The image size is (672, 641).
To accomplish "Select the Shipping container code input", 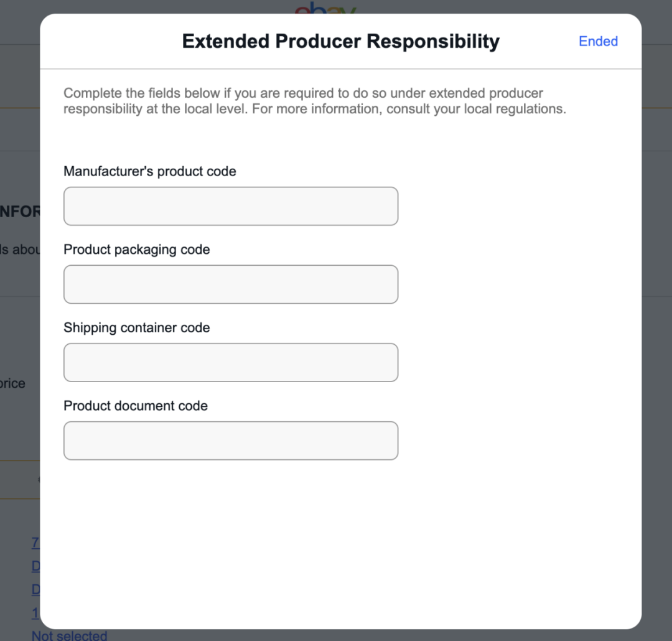I will 231,362.
